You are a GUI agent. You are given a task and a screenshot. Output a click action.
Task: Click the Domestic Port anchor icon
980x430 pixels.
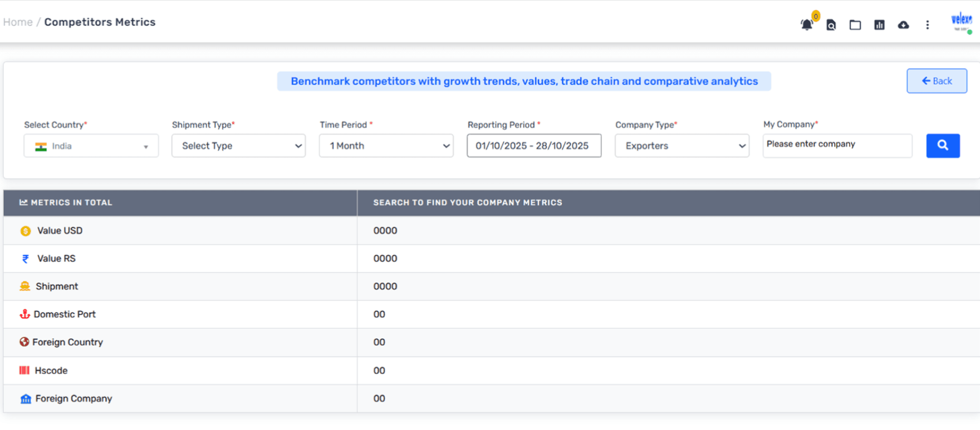click(24, 314)
